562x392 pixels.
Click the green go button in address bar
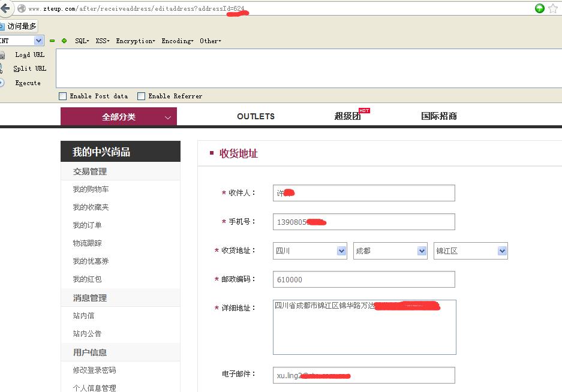539,8
